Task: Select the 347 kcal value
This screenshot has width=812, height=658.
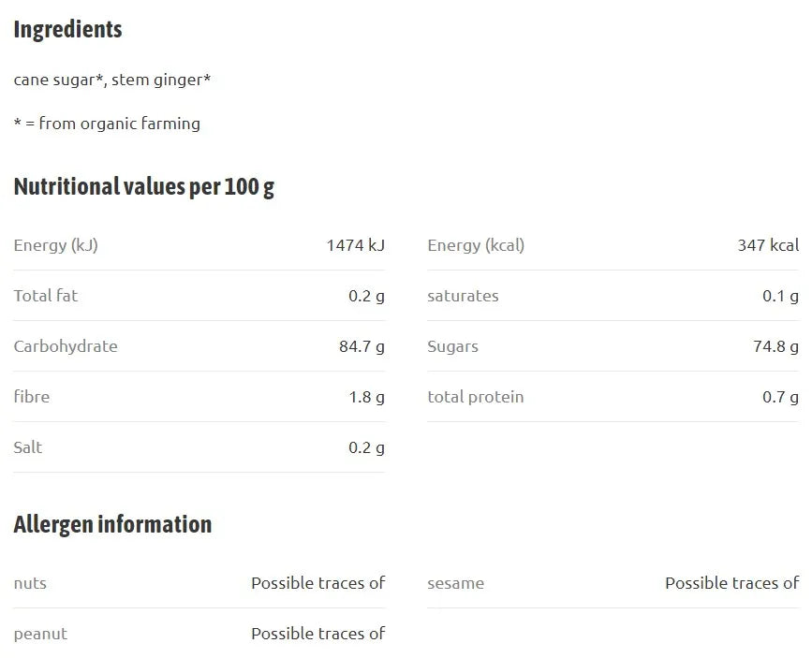Action: 769,245
